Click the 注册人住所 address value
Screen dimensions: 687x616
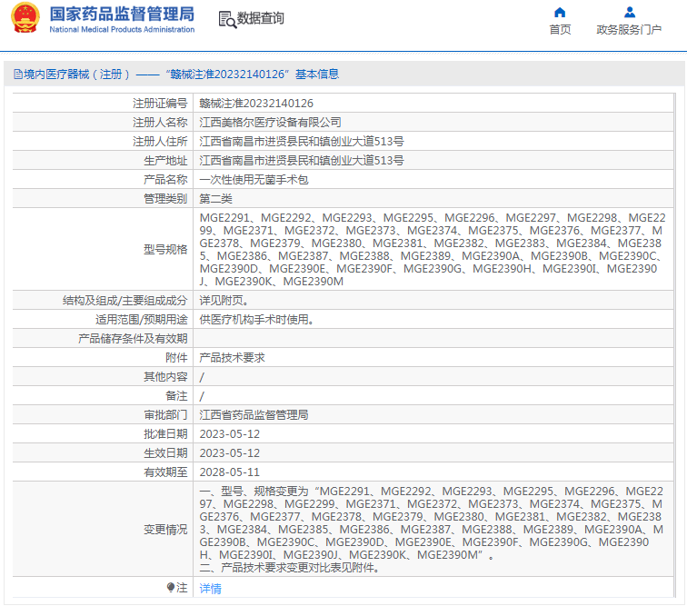tap(302, 142)
